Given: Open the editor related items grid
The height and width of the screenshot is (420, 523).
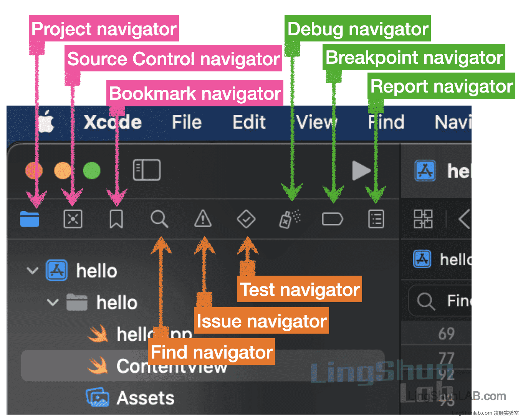Looking at the screenshot, I should tap(423, 219).
